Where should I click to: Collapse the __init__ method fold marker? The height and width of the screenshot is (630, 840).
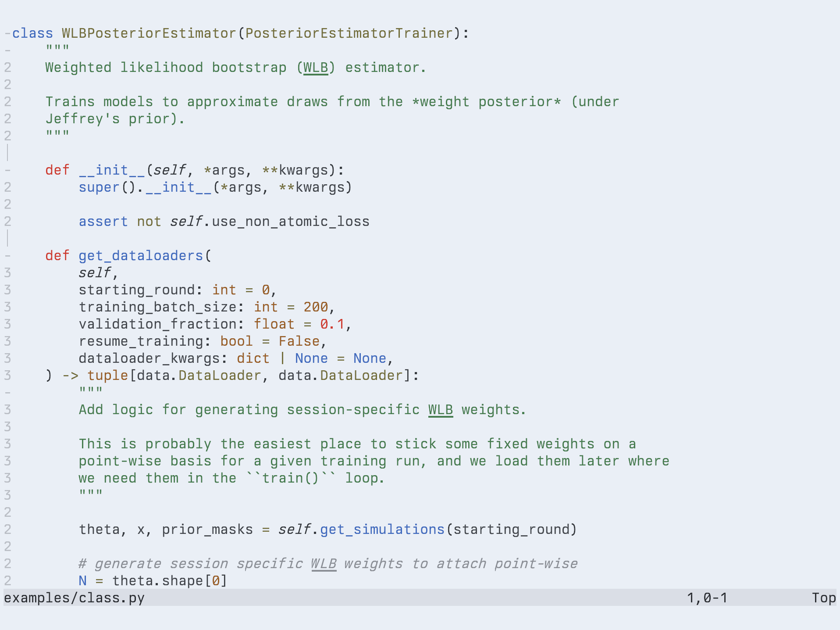[x=7, y=170]
